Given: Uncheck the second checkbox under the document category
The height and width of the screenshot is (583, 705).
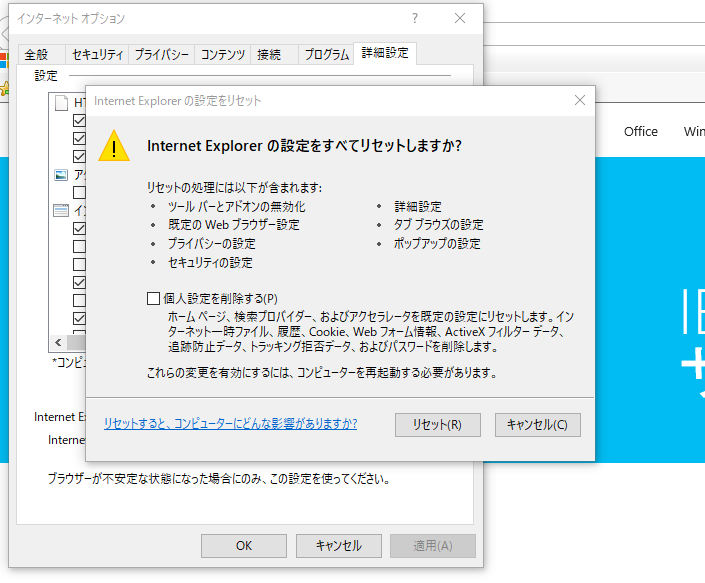Looking at the screenshot, I should coord(79,138).
